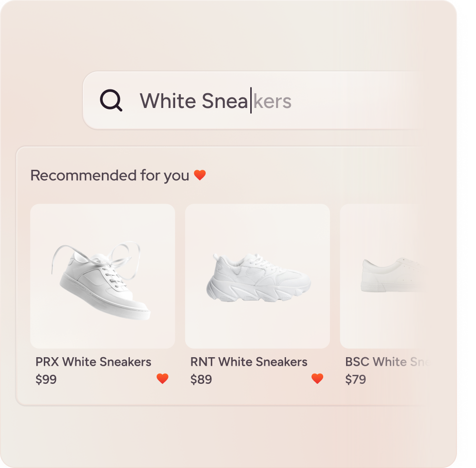Screen dimensions: 476x468
Task: Select the truncated BSC White Sne title
Action: click(x=387, y=362)
